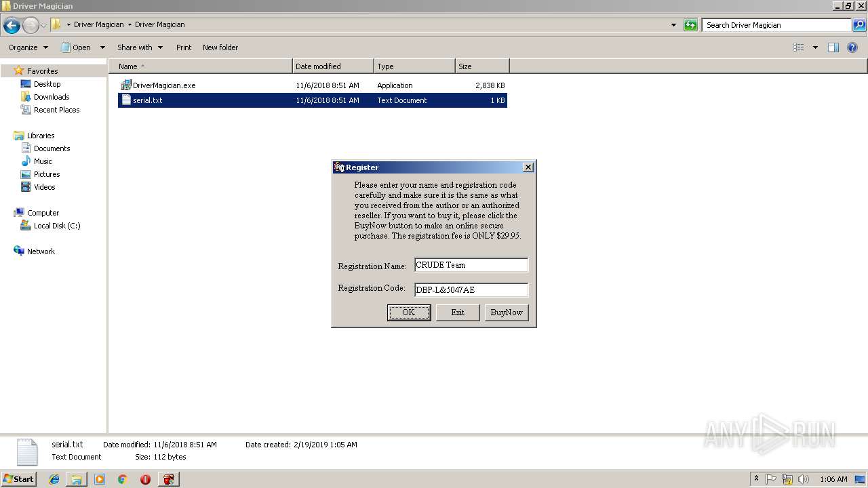Image resolution: width=868 pixels, height=488 pixels.
Task: Click the network tray icon
Action: click(787, 479)
